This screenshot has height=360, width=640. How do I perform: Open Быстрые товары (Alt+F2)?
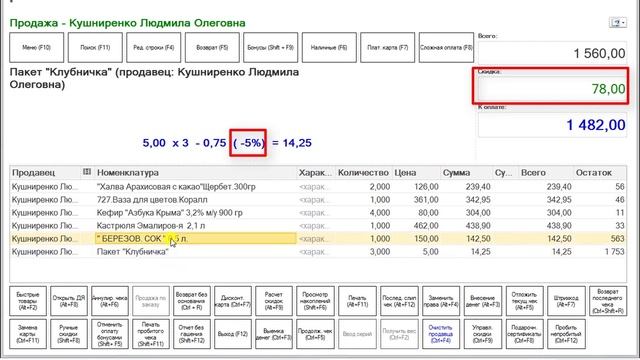tap(28, 301)
